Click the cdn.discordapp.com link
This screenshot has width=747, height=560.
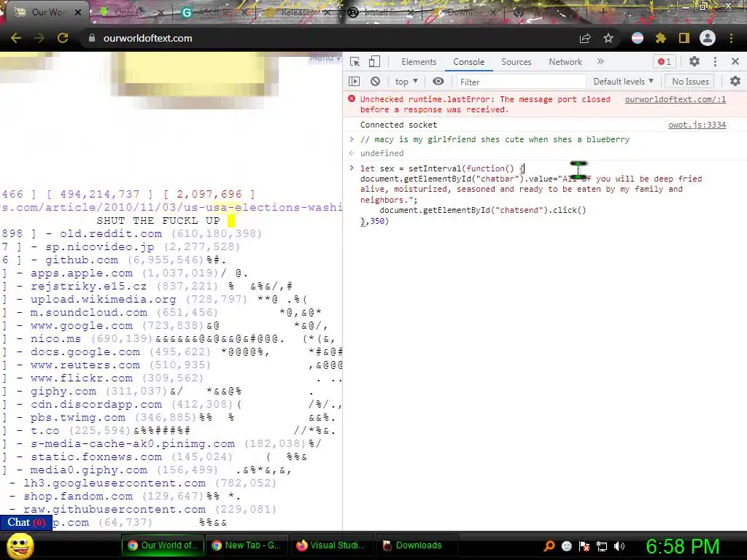point(96,404)
